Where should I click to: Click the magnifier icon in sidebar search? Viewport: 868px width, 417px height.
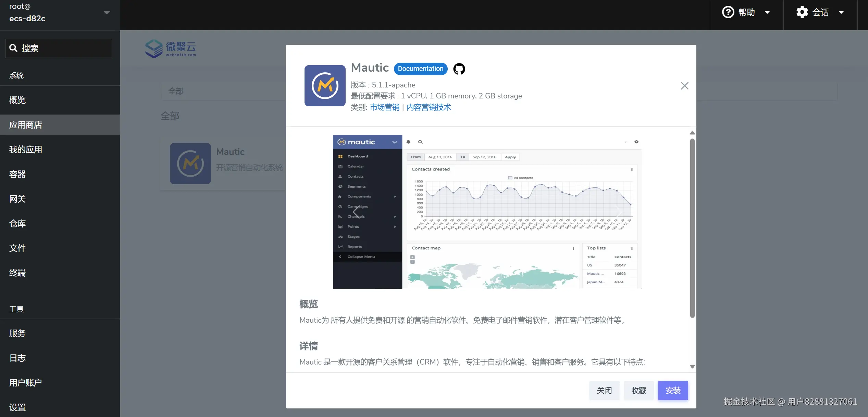pos(14,48)
